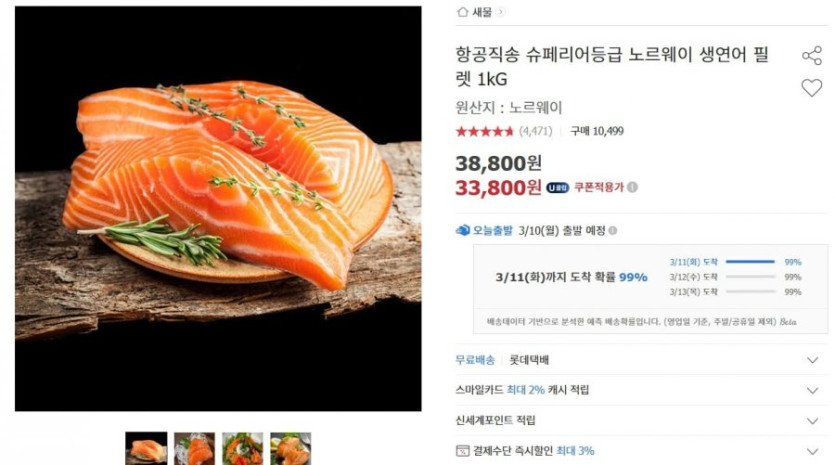The width and height of the screenshot is (835, 465).
Task: Click the info icon after 출발 예정
Action: (x=613, y=231)
